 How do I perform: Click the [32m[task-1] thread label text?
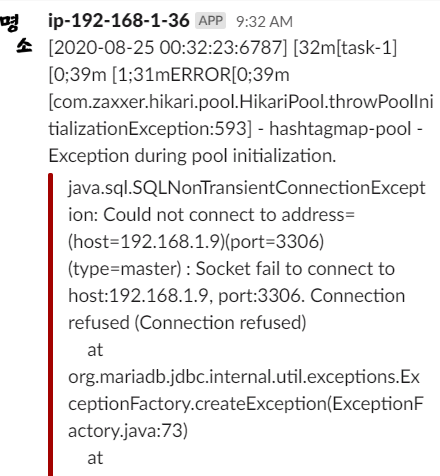pyautogui.click(x=345, y=48)
